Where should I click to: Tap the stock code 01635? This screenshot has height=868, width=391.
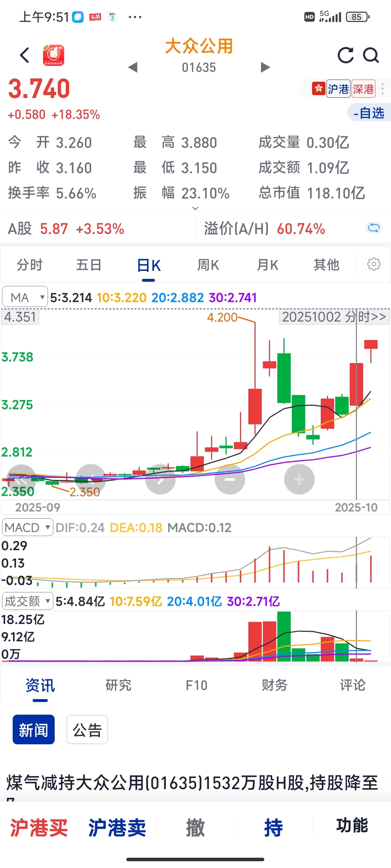(199, 68)
